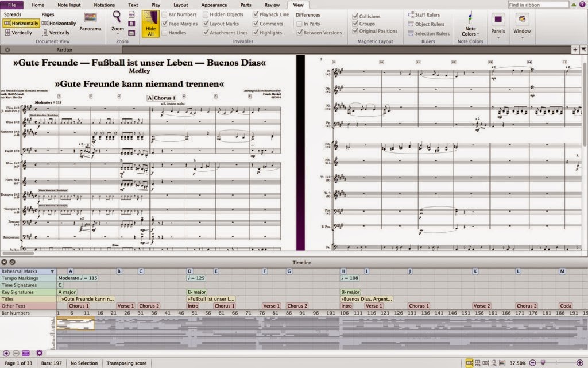
Task: Click timeline zoom-in plus icon
Action: coord(6,354)
